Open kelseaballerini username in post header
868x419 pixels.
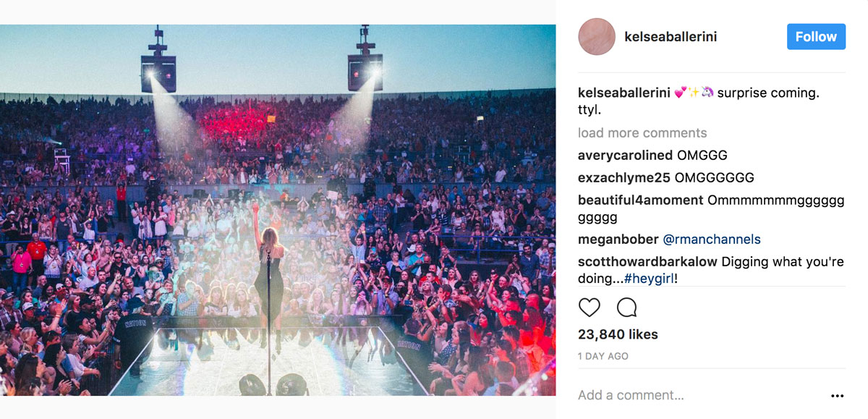pyautogui.click(x=671, y=37)
